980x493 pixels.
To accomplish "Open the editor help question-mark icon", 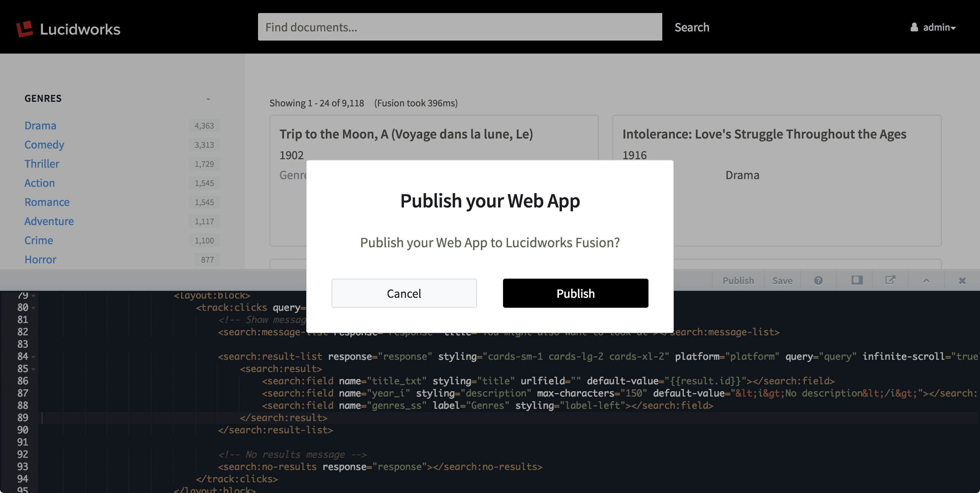I will click(818, 281).
